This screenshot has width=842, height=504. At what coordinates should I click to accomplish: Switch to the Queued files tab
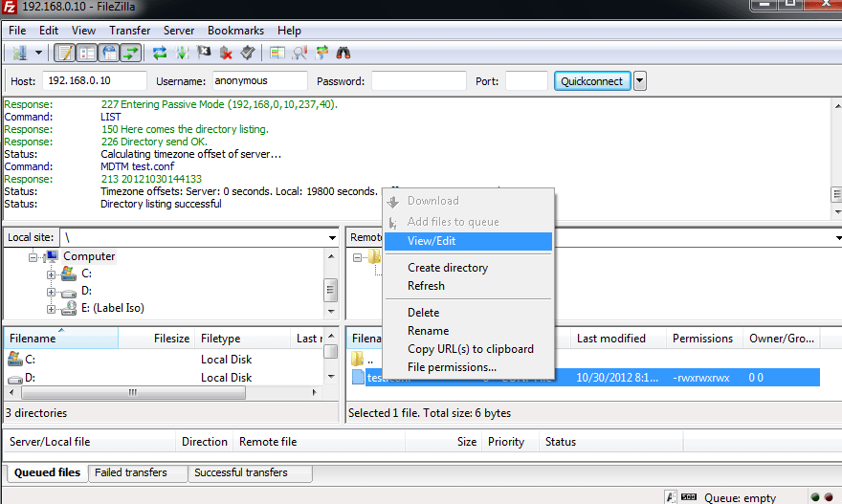point(47,472)
